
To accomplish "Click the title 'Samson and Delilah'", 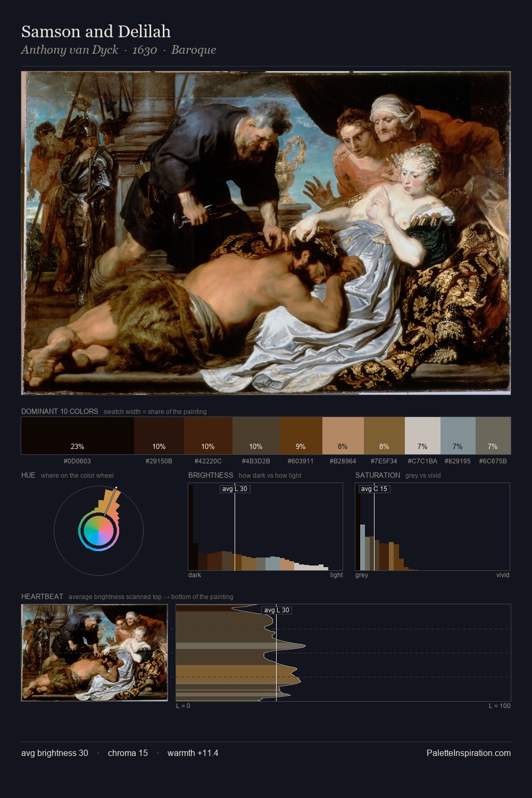I will 96,31.
